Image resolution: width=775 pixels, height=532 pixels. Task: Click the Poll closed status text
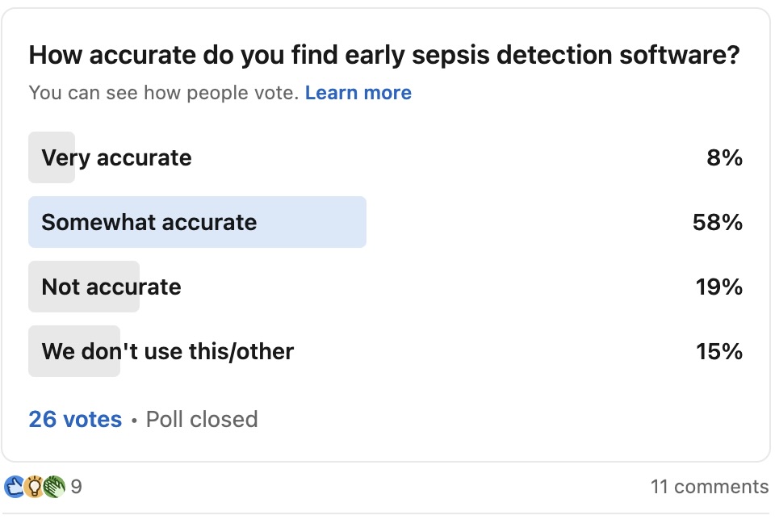[x=202, y=419]
